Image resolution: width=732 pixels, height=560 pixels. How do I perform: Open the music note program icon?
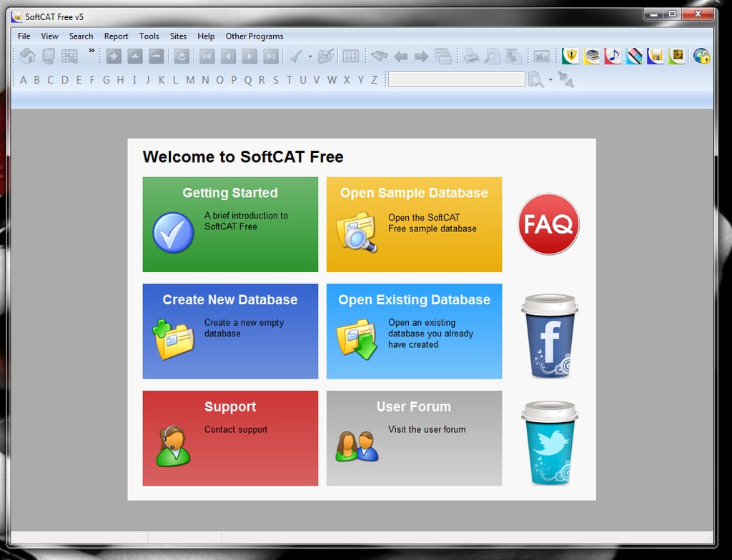click(613, 56)
